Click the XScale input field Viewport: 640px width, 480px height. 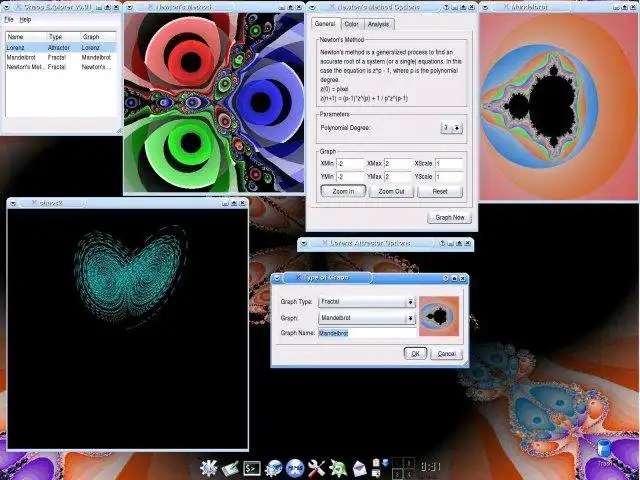click(449, 164)
